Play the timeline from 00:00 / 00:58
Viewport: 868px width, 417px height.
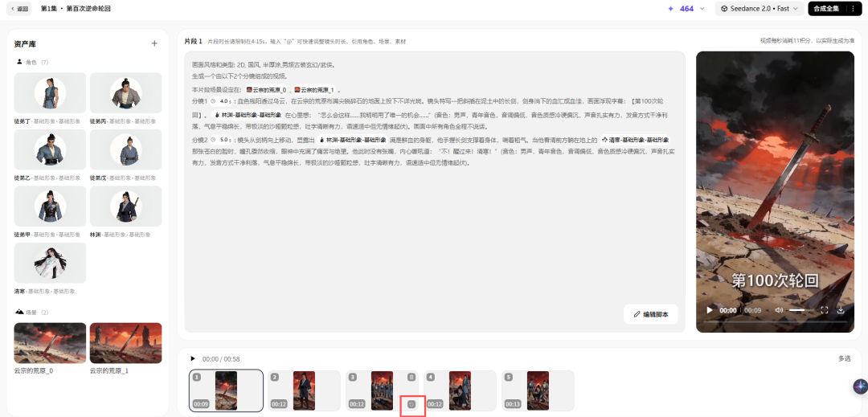click(193, 359)
